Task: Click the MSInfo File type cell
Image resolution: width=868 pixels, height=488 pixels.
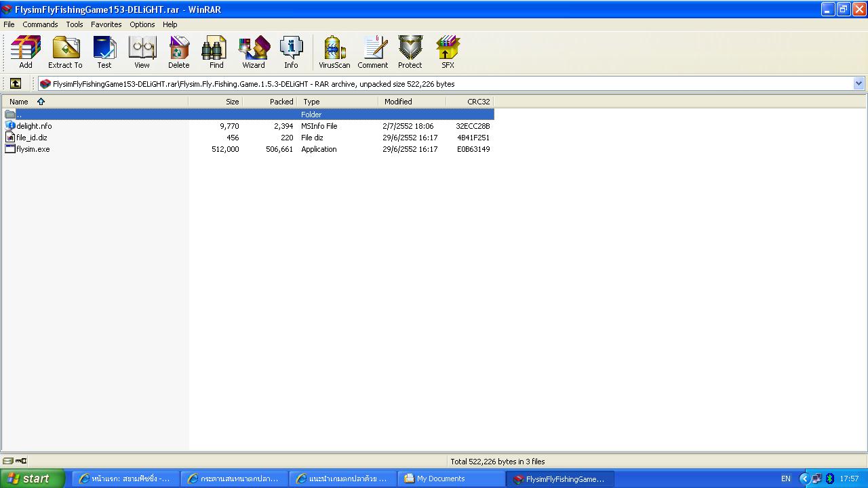Action: click(x=319, y=126)
